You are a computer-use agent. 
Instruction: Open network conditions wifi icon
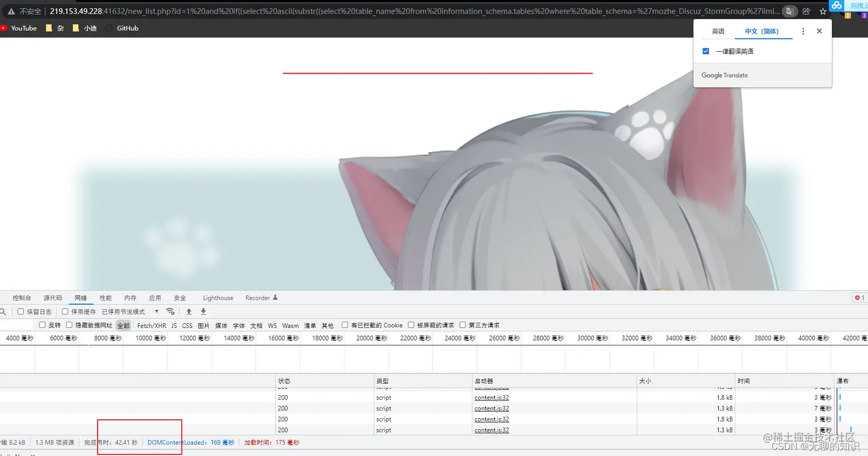tap(170, 311)
